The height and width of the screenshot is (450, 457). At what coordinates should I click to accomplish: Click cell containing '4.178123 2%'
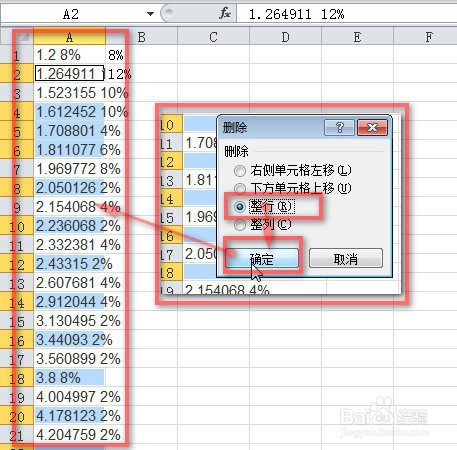pos(69,416)
